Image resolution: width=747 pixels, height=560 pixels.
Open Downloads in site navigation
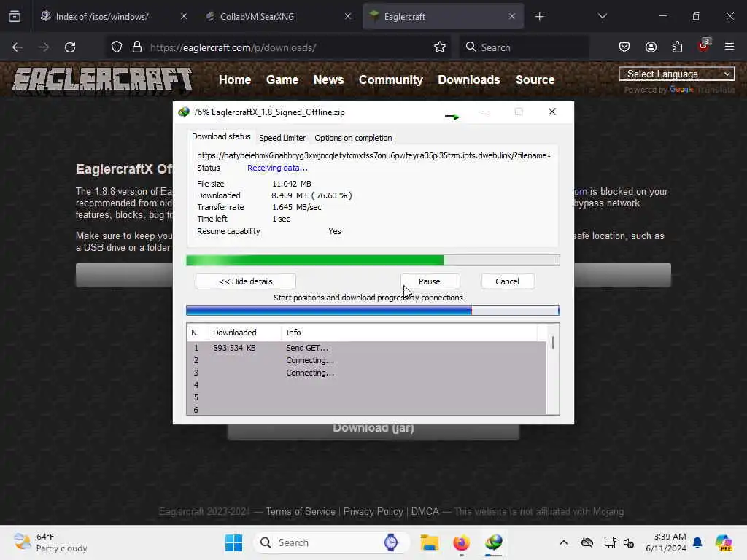click(x=469, y=80)
